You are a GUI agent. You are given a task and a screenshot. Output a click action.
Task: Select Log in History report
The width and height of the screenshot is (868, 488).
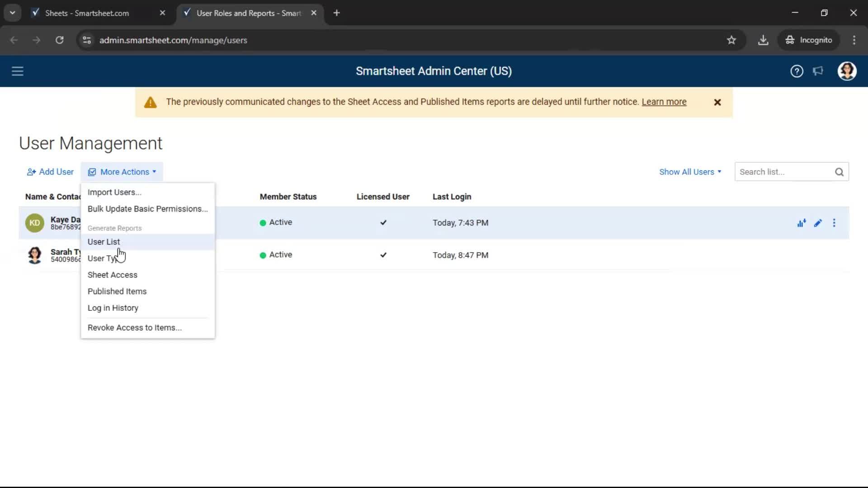pyautogui.click(x=113, y=308)
